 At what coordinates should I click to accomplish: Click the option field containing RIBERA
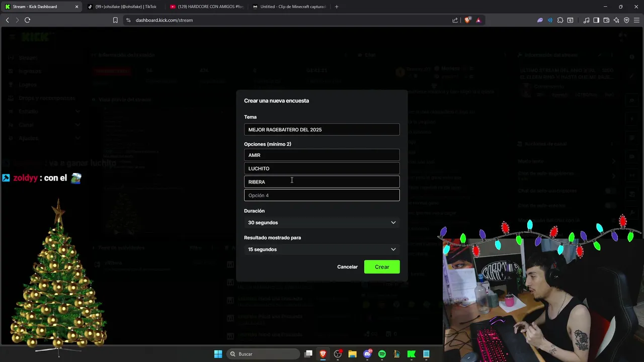coord(322,182)
